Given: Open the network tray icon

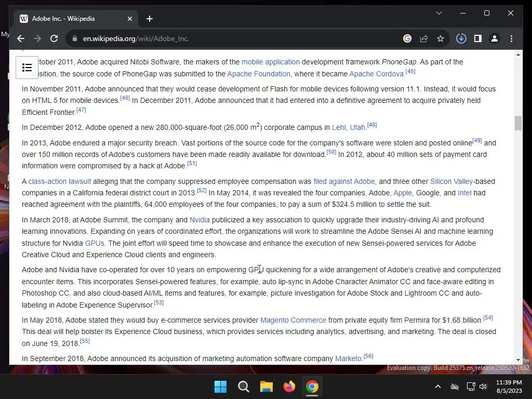Looking at the screenshot, I should pos(471,387).
